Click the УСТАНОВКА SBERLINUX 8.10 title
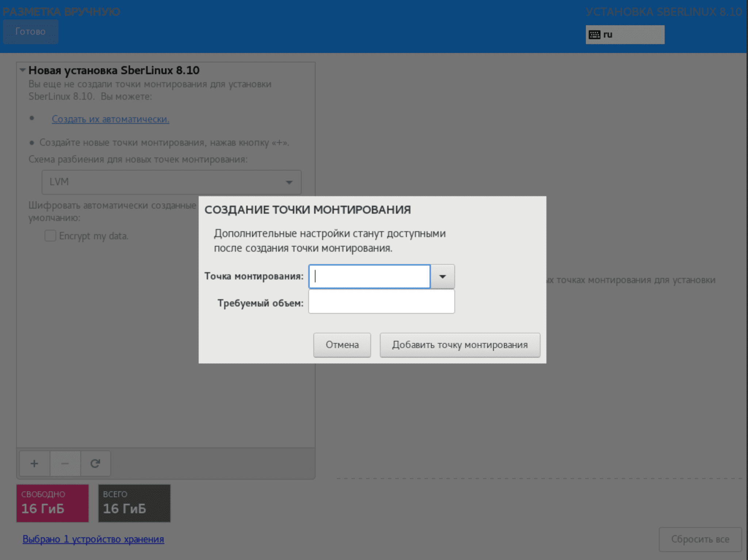The height and width of the screenshot is (560, 748). point(664,12)
